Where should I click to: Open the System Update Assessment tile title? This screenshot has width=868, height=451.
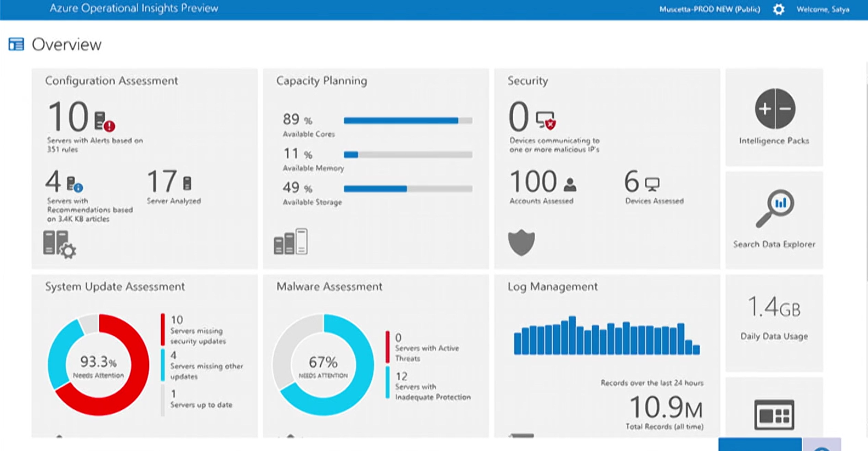click(x=115, y=286)
